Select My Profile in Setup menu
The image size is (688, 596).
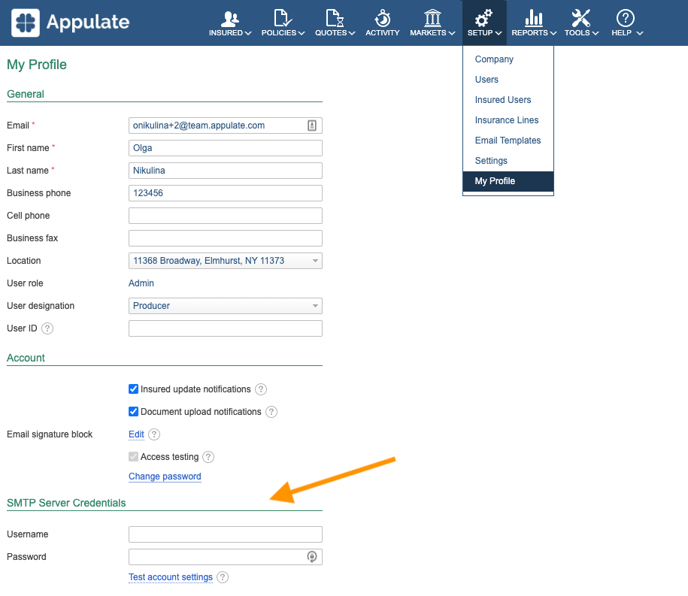coord(508,181)
